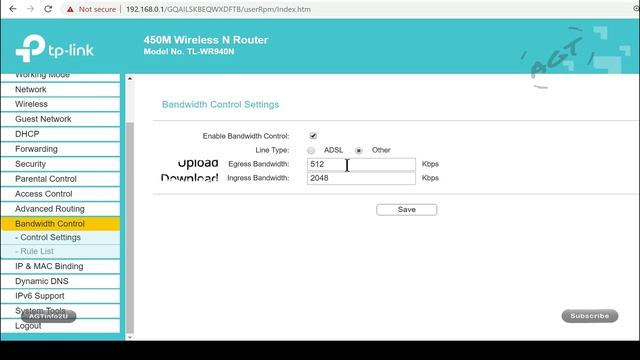
Task: Open the Guest Network menu
Action: coord(60,119)
